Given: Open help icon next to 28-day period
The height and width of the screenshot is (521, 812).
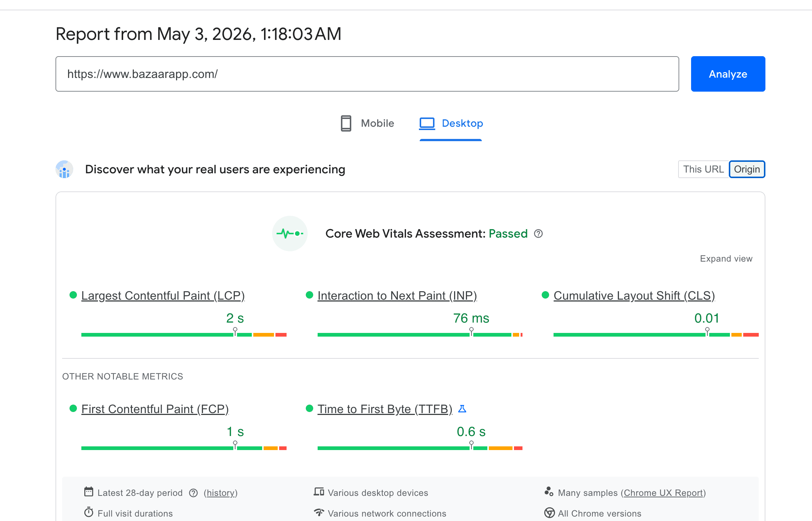Looking at the screenshot, I should (x=193, y=493).
